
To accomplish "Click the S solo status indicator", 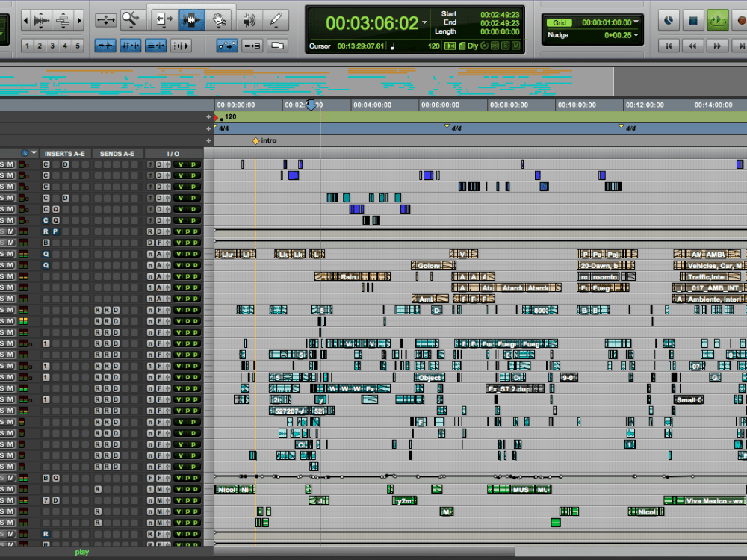I will pos(506,46).
